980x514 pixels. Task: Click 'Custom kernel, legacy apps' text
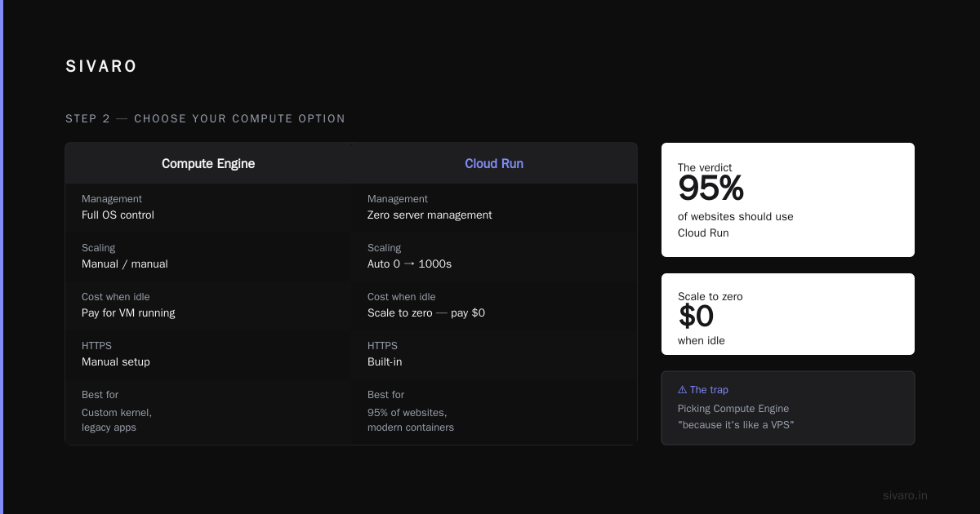(x=117, y=420)
